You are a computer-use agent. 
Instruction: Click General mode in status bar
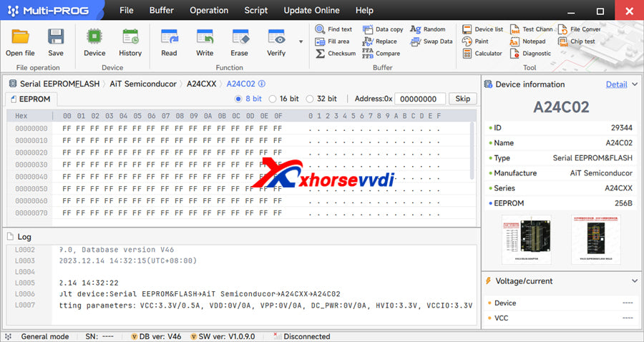(45, 336)
